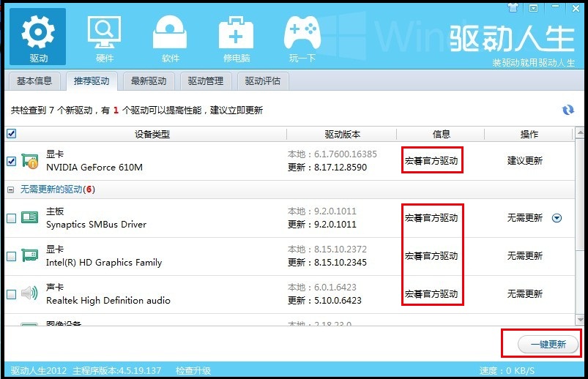
Task: Open the 软件 software section
Action: click(x=170, y=39)
